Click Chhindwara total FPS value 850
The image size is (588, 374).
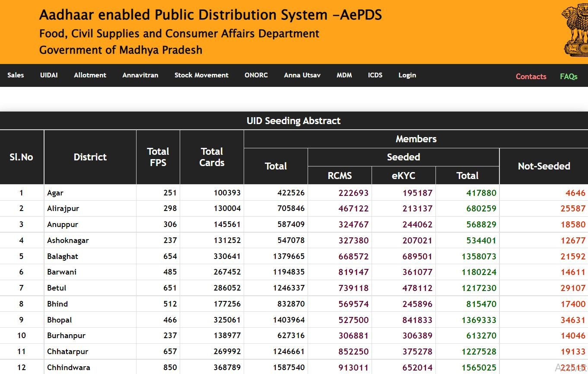170,368
